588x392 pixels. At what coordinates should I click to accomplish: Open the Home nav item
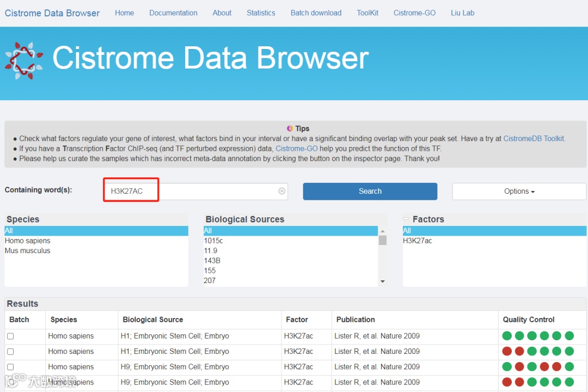pos(125,13)
